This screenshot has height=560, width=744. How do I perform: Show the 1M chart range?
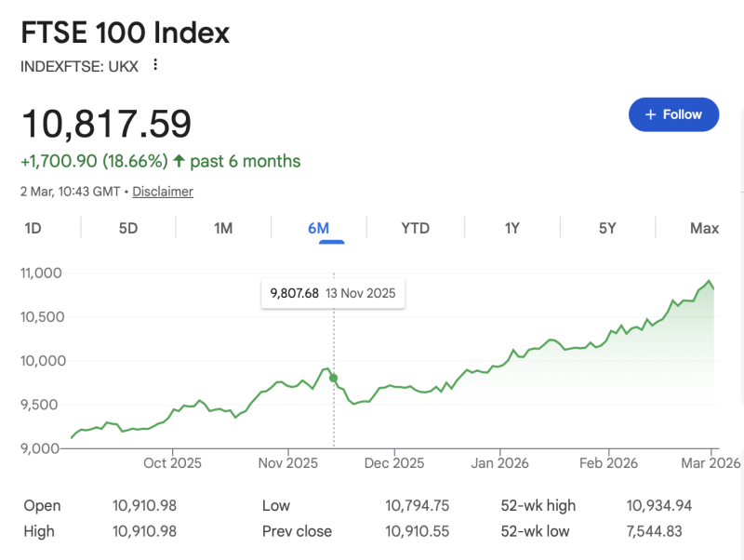click(x=223, y=228)
